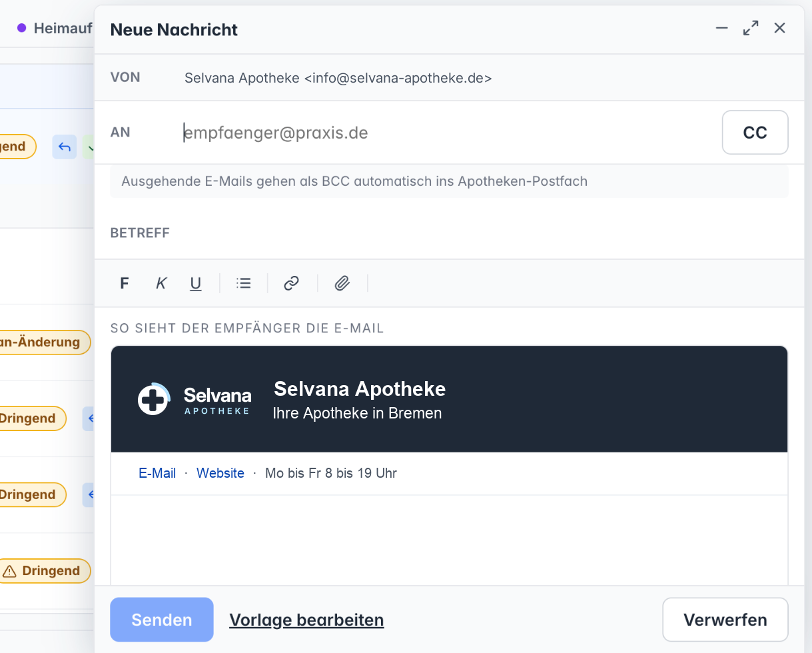Screen dimensions: 812x653
Task: Click the CC button
Action: 755,133
